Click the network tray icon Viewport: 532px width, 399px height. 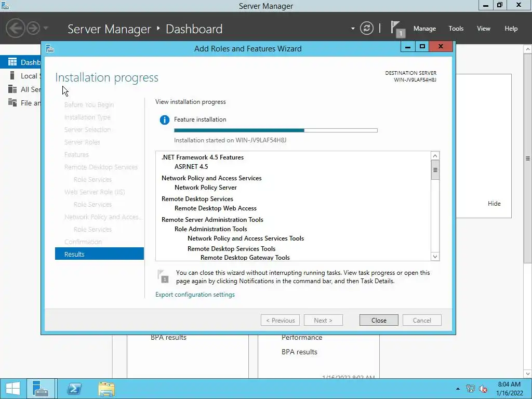[470, 389]
